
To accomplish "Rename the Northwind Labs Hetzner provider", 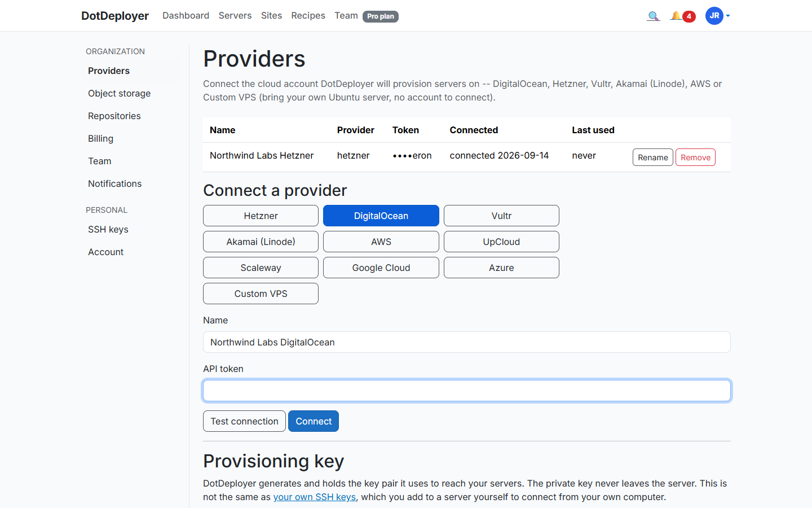I will click(x=653, y=157).
